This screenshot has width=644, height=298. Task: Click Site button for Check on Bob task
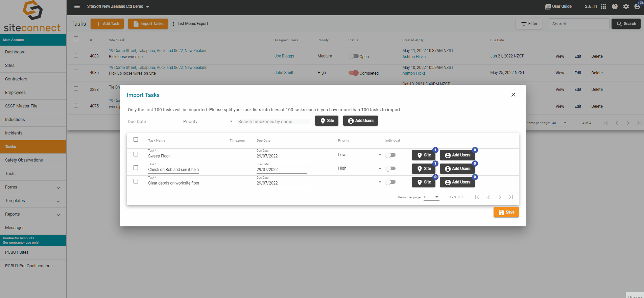tap(424, 169)
